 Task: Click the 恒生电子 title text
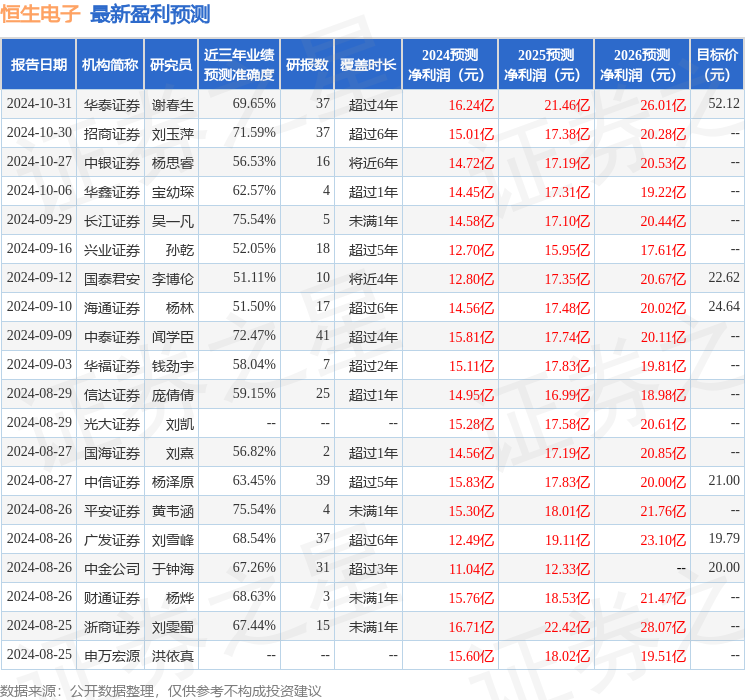[40, 13]
